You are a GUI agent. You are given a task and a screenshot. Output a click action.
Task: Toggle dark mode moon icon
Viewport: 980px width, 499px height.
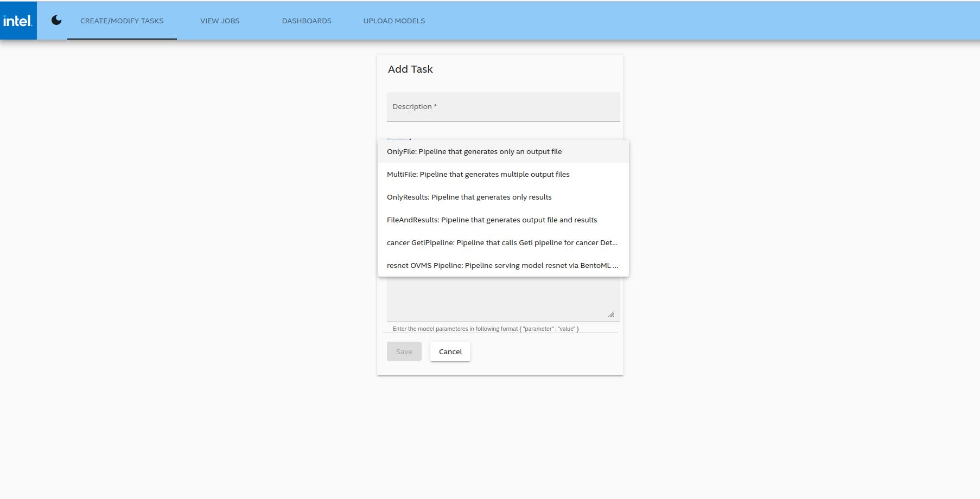(56, 21)
